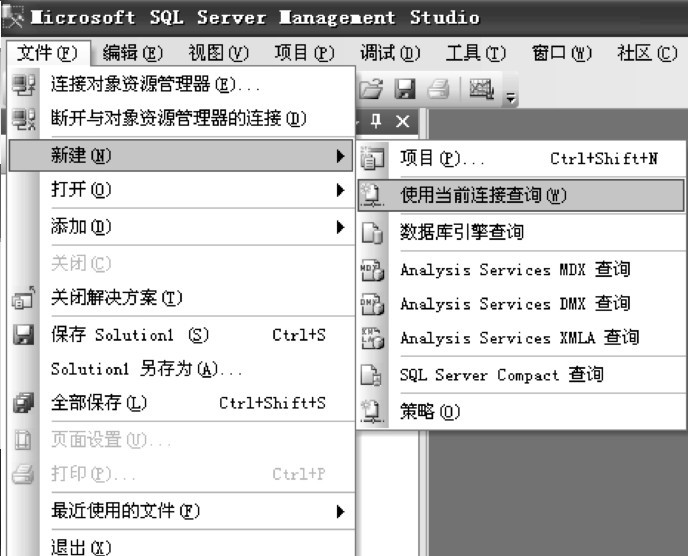Click the SSMS application icon in title bar
The image size is (688, 556).
pyautogui.click(x=13, y=18)
